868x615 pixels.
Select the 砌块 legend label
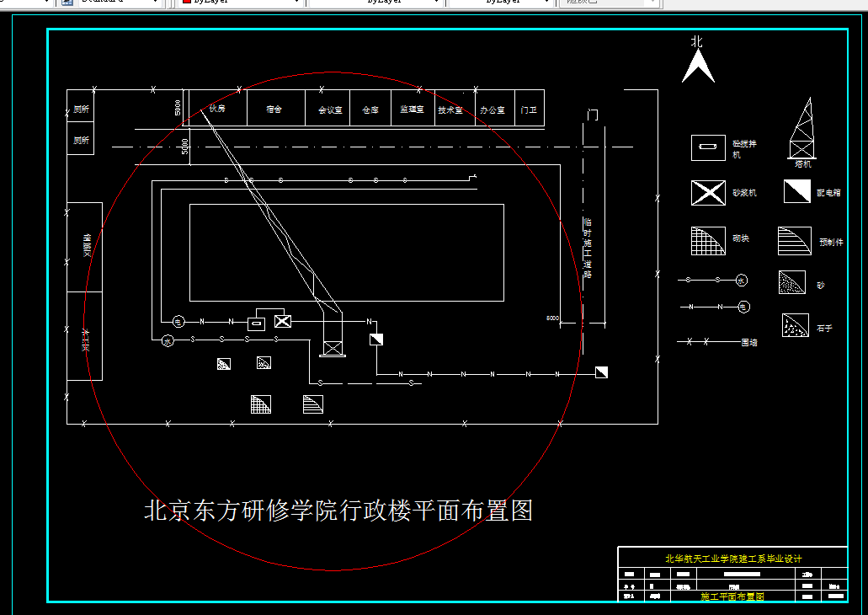tap(741, 238)
